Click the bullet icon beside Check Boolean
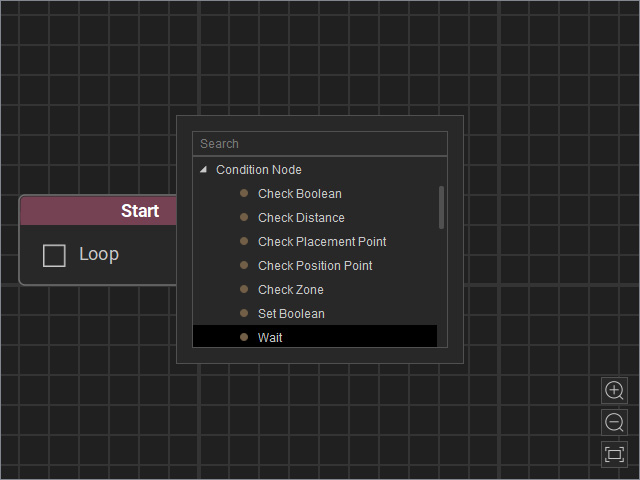The image size is (640, 480). tap(244, 193)
